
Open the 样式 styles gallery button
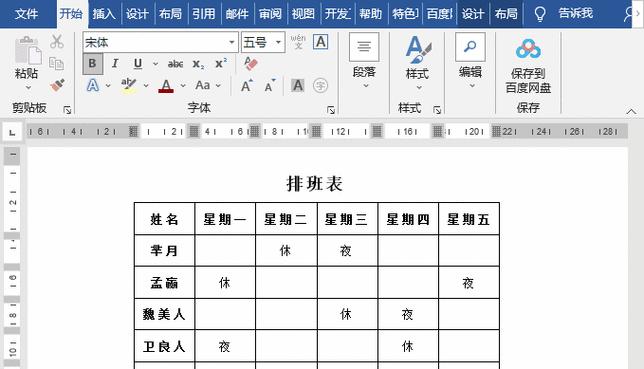417,62
